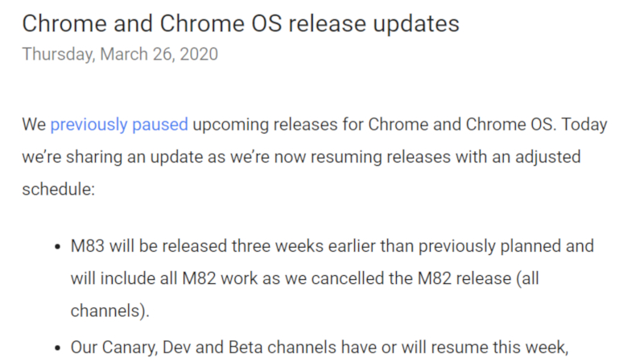Open the "previously paused" hyperlink
The height and width of the screenshot is (362, 644).
click(x=119, y=125)
